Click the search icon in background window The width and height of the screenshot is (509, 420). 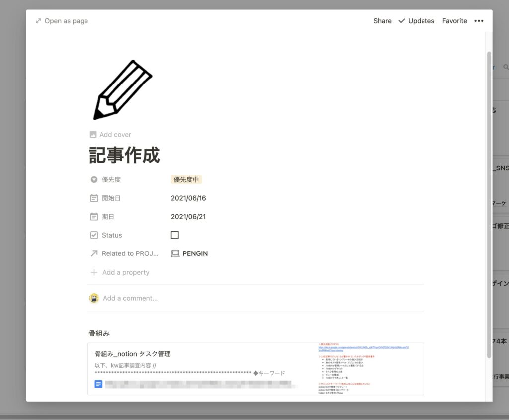click(506, 67)
